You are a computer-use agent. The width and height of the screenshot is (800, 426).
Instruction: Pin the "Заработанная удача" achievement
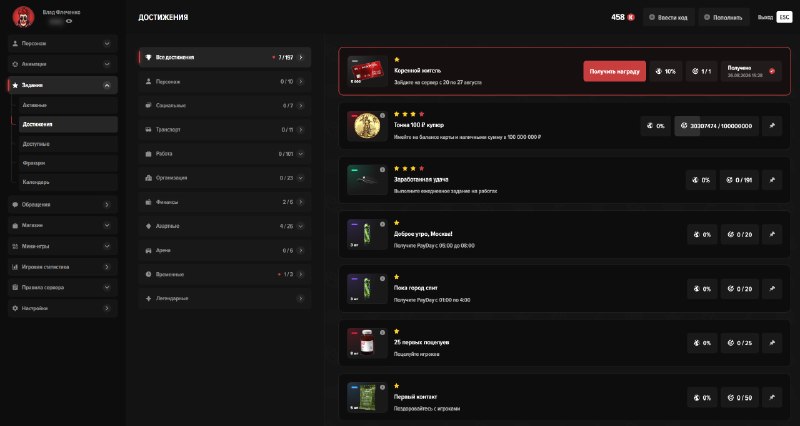(772, 180)
